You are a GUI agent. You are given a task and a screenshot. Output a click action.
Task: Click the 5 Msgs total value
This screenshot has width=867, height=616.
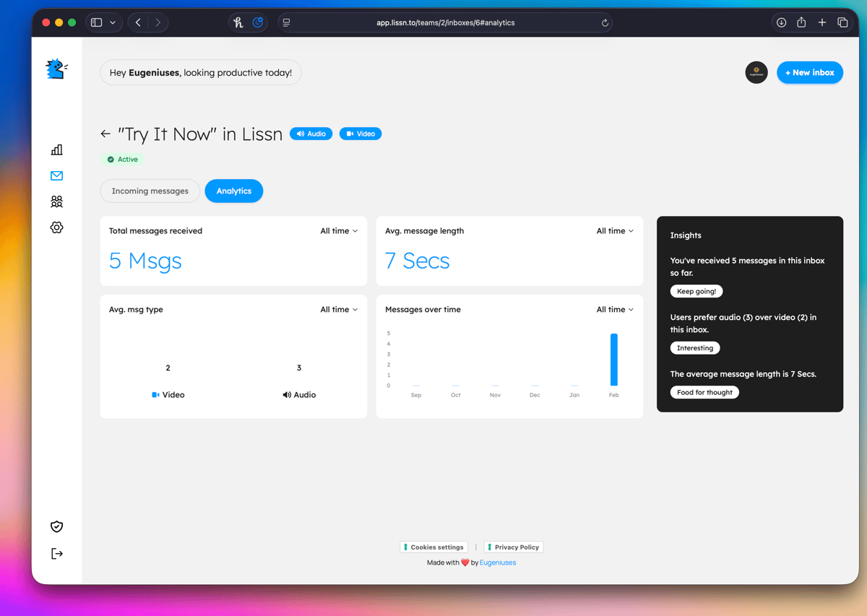click(x=145, y=261)
